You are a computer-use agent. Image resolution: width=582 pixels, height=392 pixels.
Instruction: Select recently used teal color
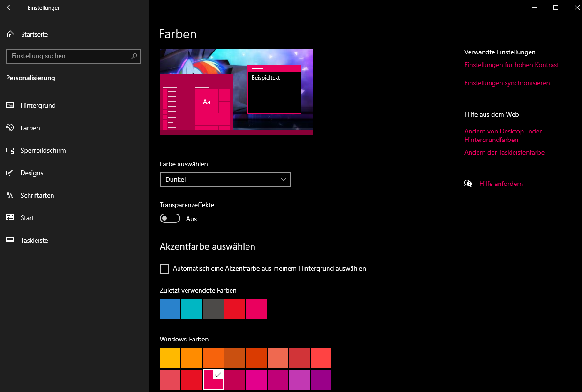[x=192, y=309]
